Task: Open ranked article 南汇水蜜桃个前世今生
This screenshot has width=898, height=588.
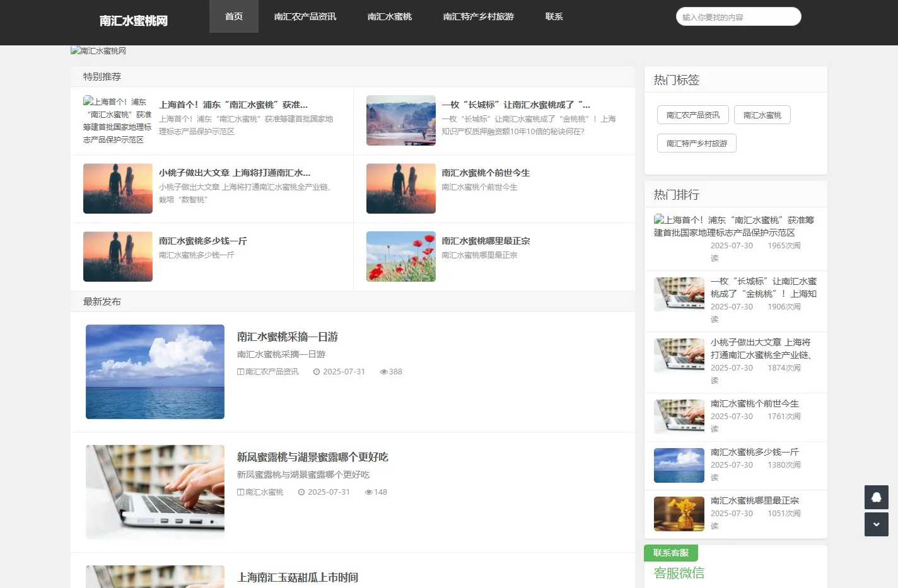Action: pyautogui.click(x=755, y=403)
